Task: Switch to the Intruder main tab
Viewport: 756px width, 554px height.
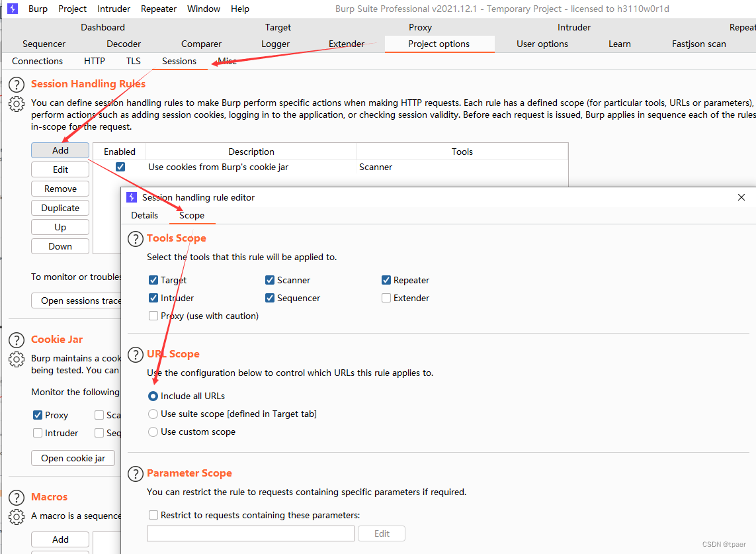Action: (x=573, y=27)
